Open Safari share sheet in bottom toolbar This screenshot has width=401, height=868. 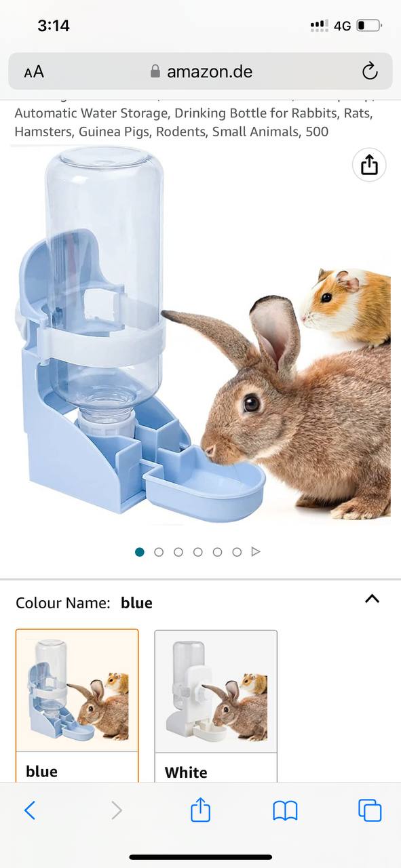tap(200, 809)
